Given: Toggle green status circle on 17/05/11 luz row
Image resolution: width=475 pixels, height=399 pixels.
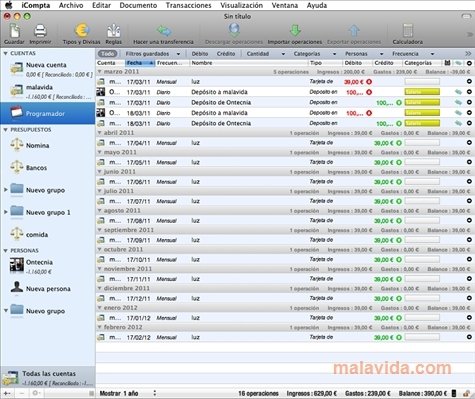Looking at the screenshot, I should click(399, 162).
